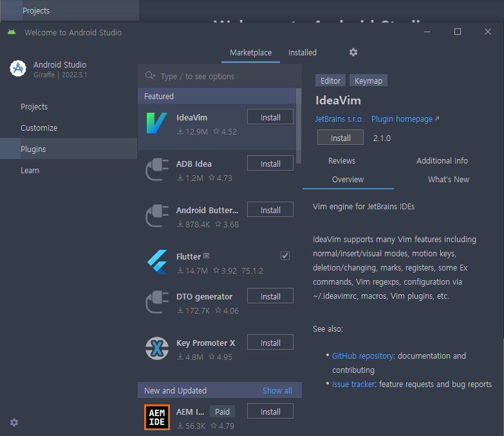504x436 pixels.
Task: Open the Overview tab
Action: click(348, 180)
